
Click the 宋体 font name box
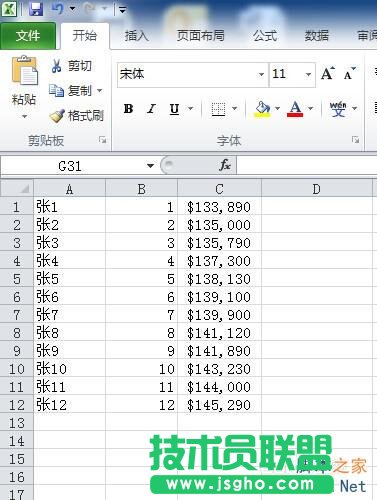(187, 74)
